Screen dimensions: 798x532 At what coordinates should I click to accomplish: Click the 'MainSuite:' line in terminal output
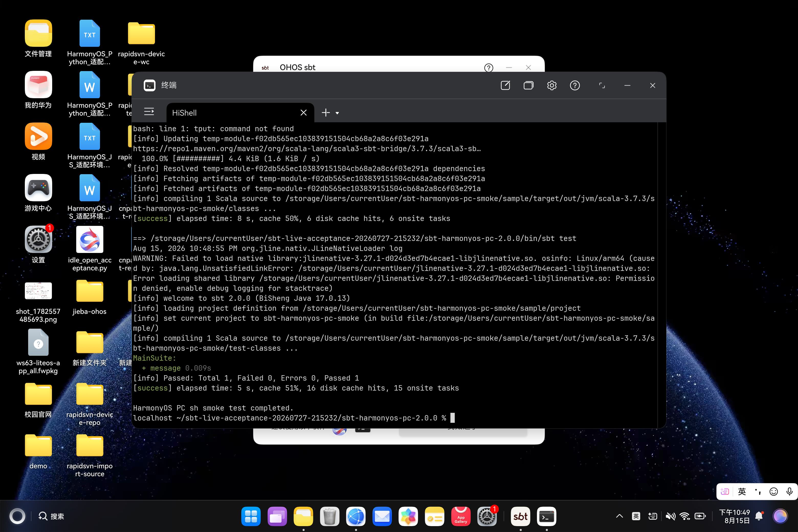[154, 358]
